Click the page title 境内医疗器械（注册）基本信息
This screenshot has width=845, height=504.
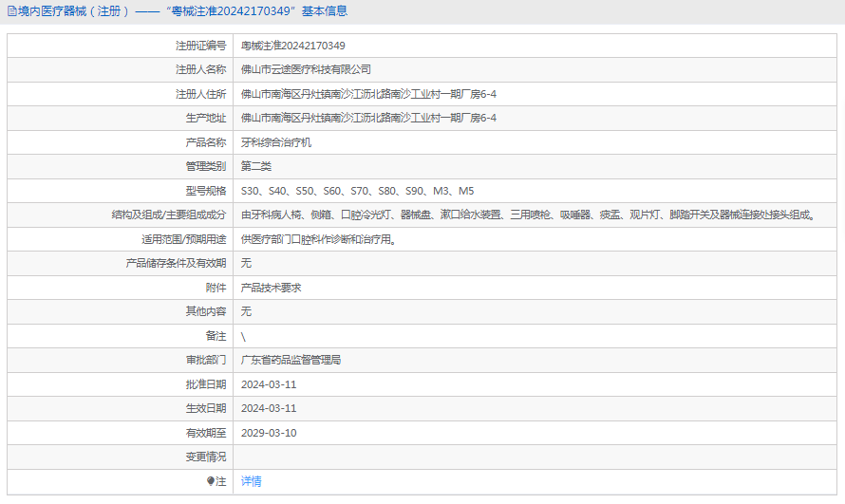click(x=178, y=10)
